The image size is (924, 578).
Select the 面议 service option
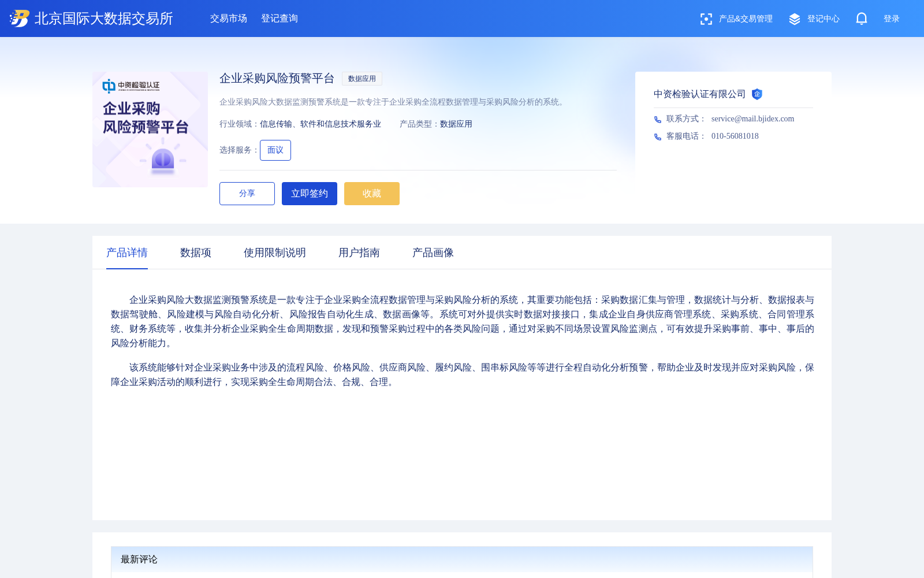pyautogui.click(x=275, y=150)
